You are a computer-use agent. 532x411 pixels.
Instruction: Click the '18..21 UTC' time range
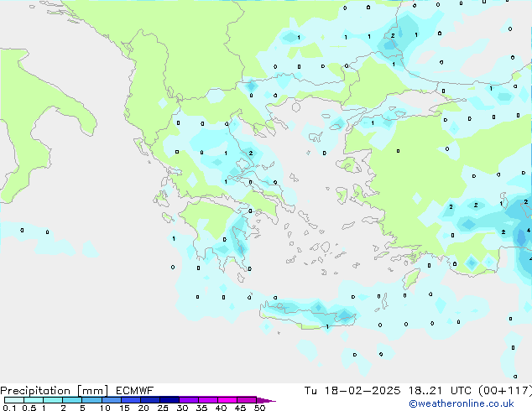440,391
